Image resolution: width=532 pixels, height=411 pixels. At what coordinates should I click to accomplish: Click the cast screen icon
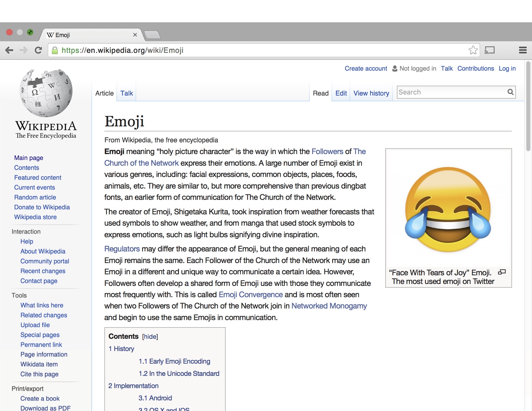click(x=489, y=50)
